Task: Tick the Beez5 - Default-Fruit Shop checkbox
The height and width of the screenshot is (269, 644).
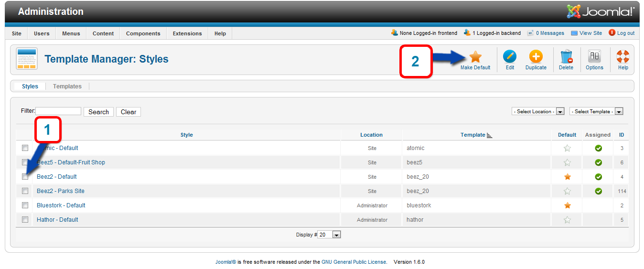Action: click(x=25, y=162)
